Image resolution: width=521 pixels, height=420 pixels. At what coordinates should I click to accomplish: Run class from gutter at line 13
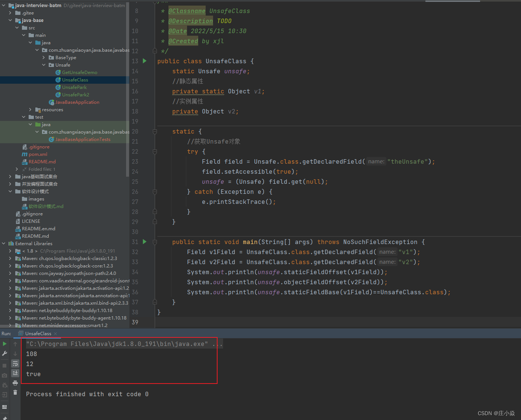click(145, 61)
